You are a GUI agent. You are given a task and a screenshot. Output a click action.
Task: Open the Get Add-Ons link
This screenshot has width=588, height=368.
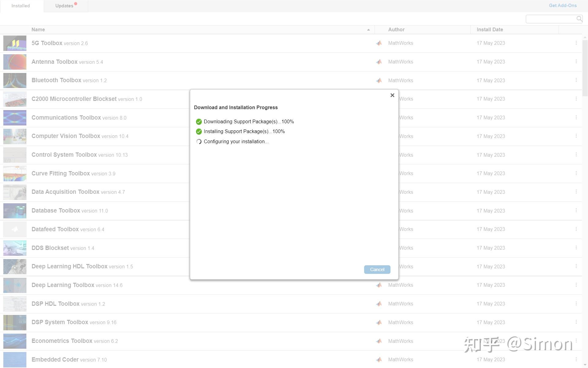563,6
